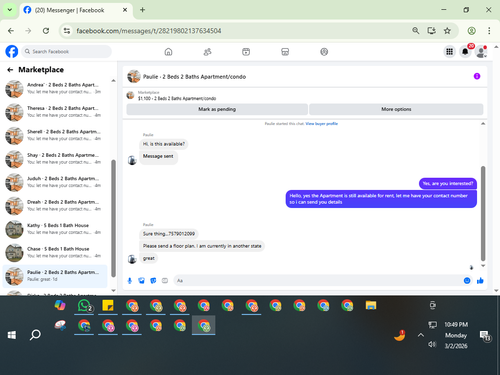
Task: Select Paulie's chat in the list
Action: point(55,276)
